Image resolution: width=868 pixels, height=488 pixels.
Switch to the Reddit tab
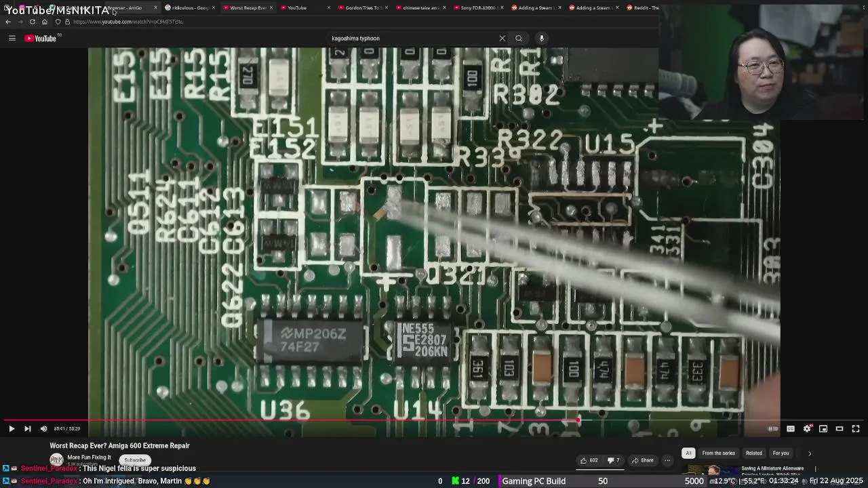[642, 7]
